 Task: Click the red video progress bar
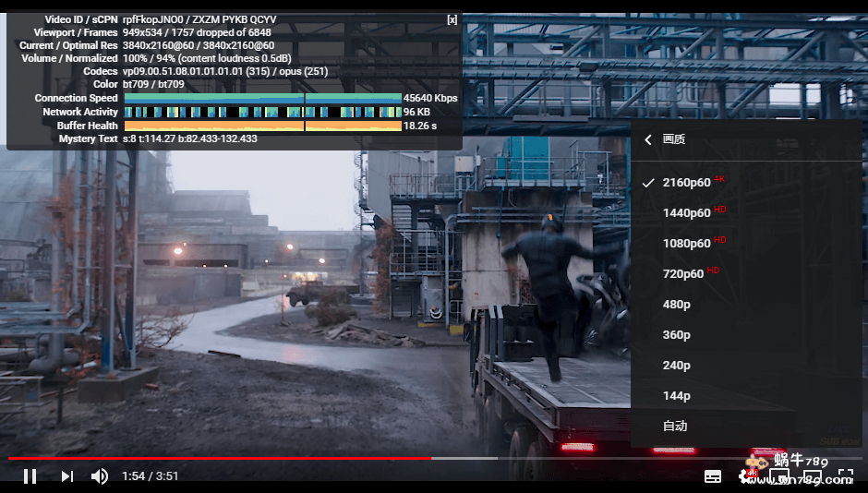point(222,458)
